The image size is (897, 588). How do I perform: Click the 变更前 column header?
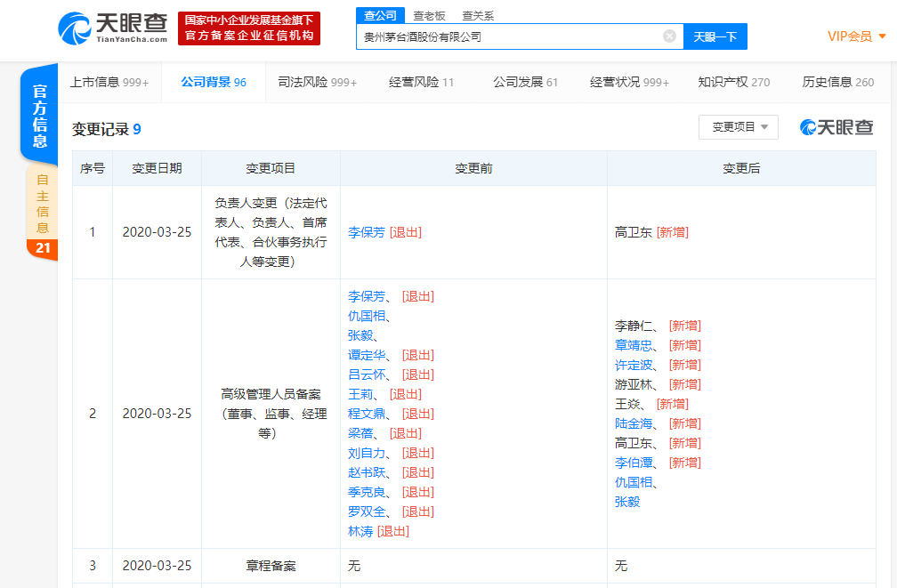pos(473,168)
